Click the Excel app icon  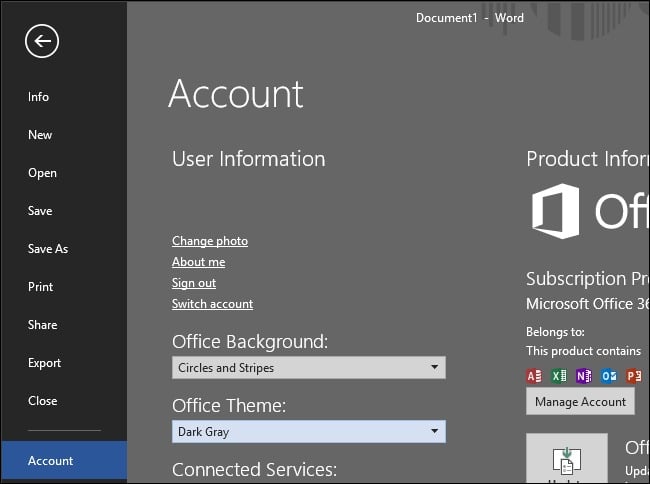coord(559,376)
